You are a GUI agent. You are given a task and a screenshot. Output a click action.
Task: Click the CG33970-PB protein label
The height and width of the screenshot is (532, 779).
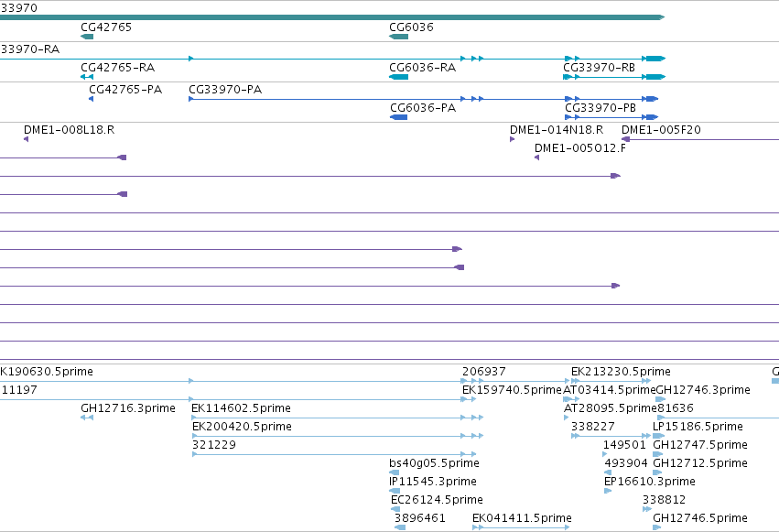pyautogui.click(x=600, y=108)
